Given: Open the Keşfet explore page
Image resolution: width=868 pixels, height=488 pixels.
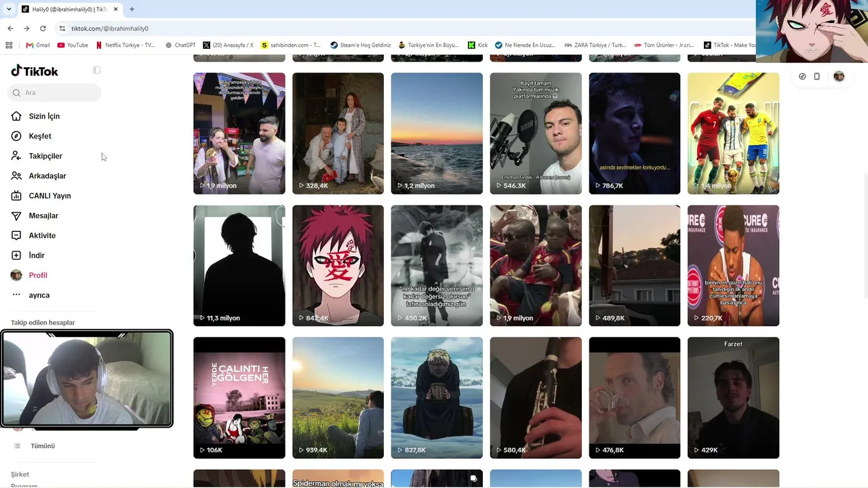Looking at the screenshot, I should click(x=40, y=136).
